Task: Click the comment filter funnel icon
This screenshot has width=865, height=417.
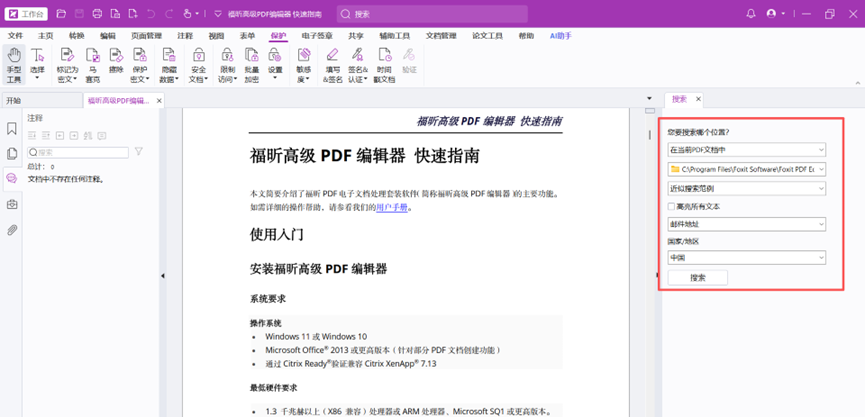Action: click(x=138, y=152)
